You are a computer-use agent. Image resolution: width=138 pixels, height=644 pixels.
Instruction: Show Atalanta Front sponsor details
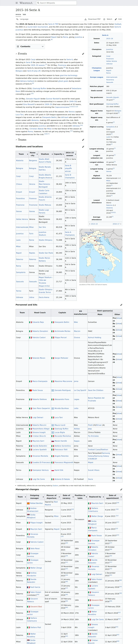point(119,318)
